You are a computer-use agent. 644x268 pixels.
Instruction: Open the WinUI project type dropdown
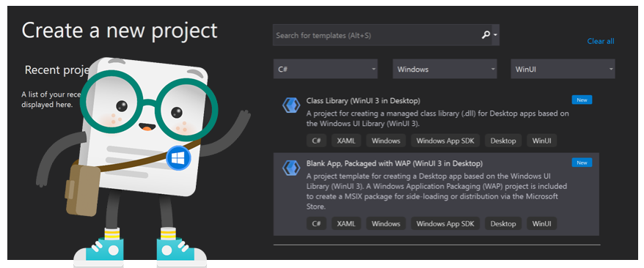click(x=563, y=69)
